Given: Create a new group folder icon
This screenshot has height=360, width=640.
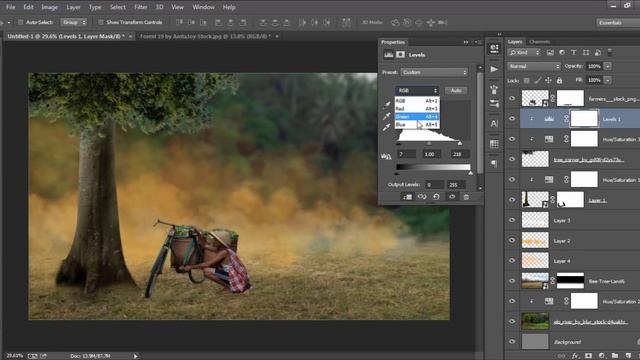Looking at the screenshot, I should point(615,356).
